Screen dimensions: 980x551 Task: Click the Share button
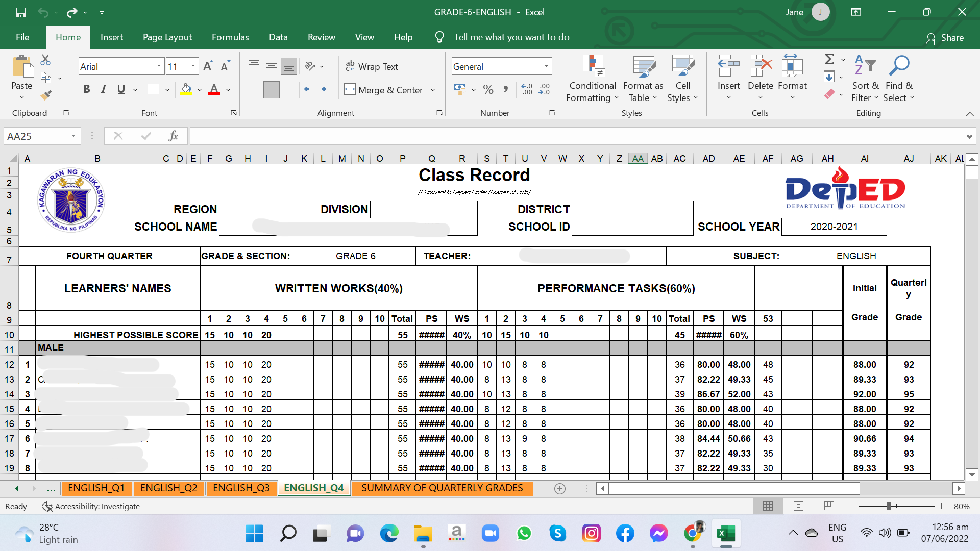[945, 38]
